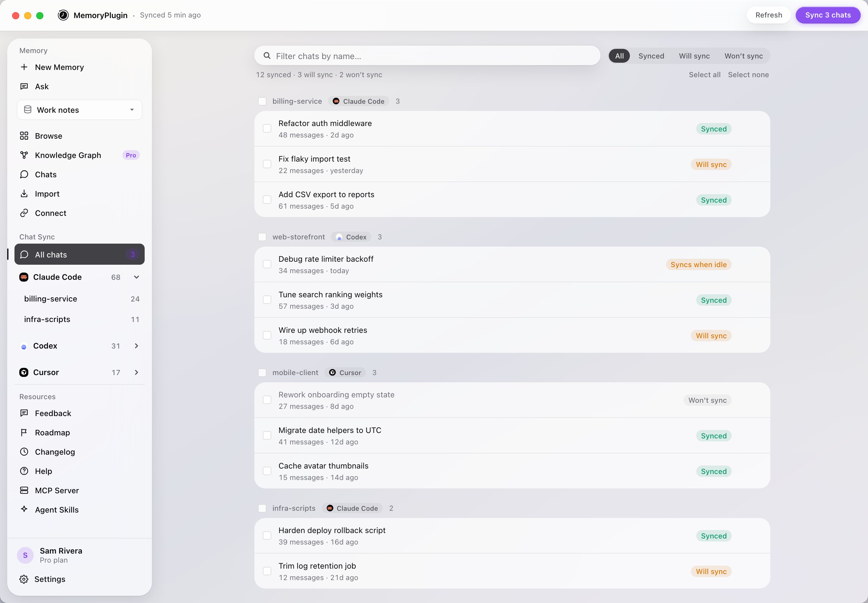Check the Debug rate limiter backoff chat
This screenshot has width=868, height=603.
[267, 264]
